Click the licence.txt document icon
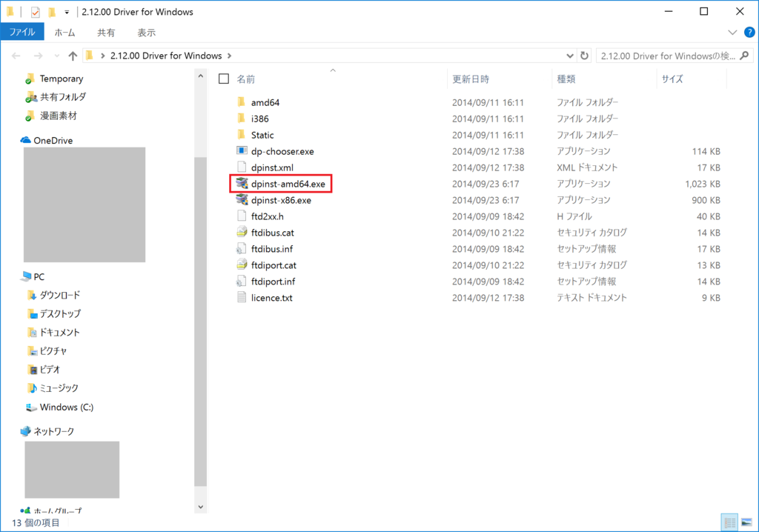 click(x=242, y=297)
